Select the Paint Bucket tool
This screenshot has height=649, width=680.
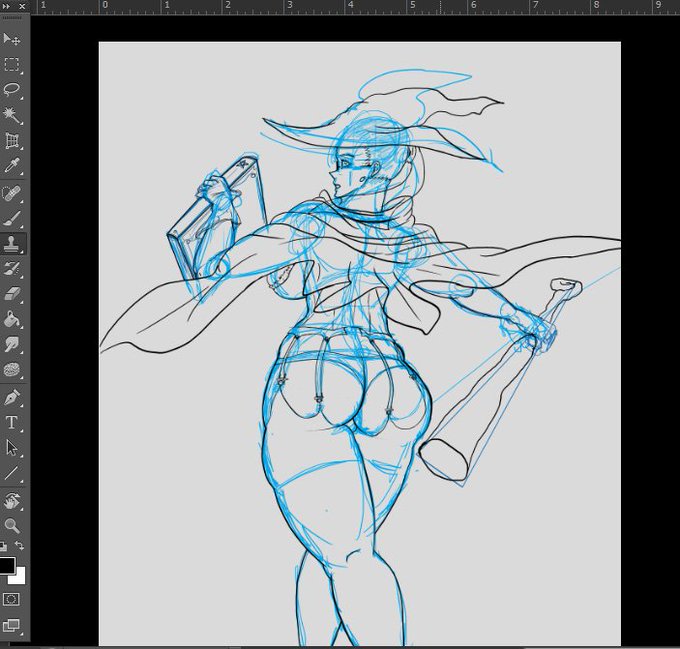click(12, 320)
